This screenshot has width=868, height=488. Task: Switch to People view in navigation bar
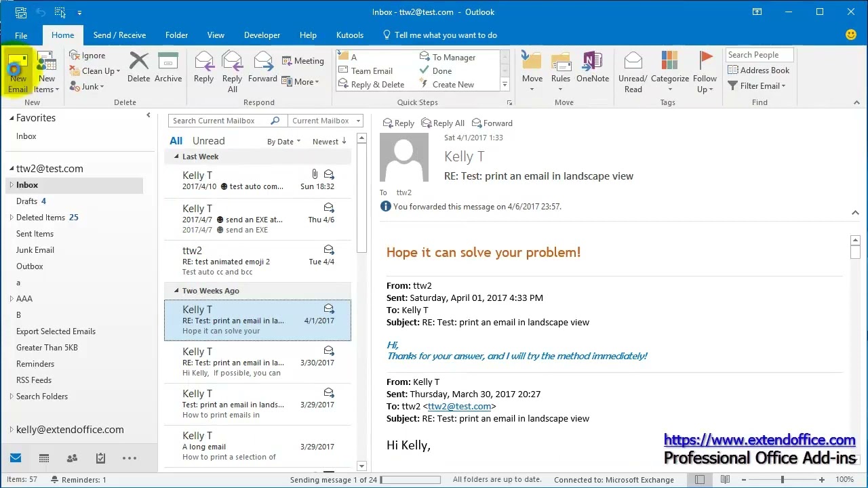[x=72, y=458]
